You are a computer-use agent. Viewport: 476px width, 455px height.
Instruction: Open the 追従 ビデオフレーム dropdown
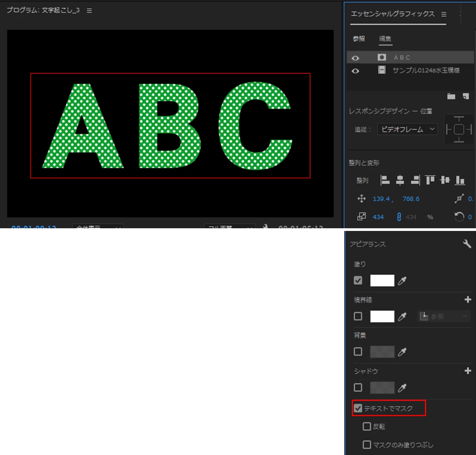(x=407, y=129)
